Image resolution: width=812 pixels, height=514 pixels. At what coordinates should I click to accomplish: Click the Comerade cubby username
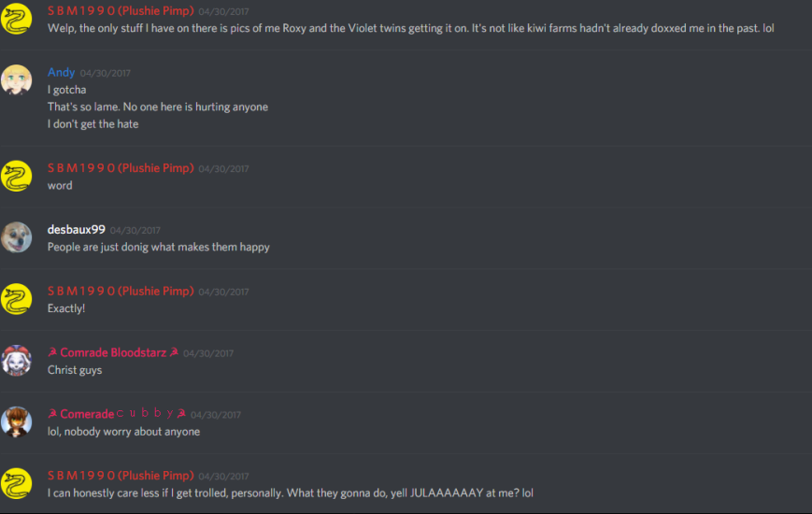point(117,414)
